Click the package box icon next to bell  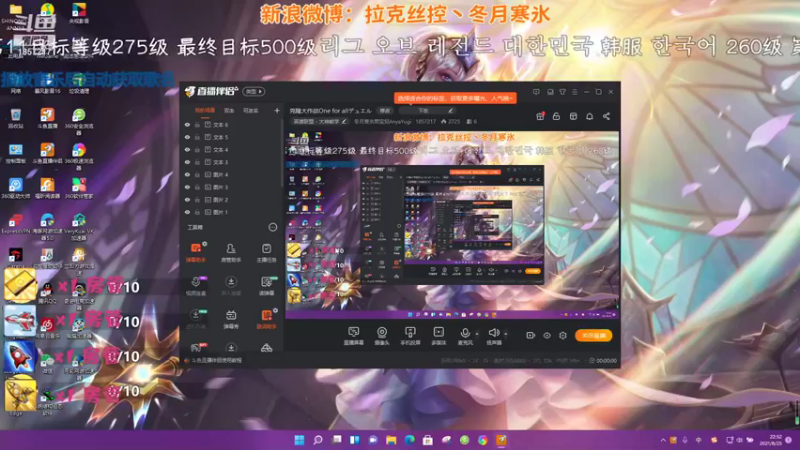pyautogui.click(x=573, y=116)
